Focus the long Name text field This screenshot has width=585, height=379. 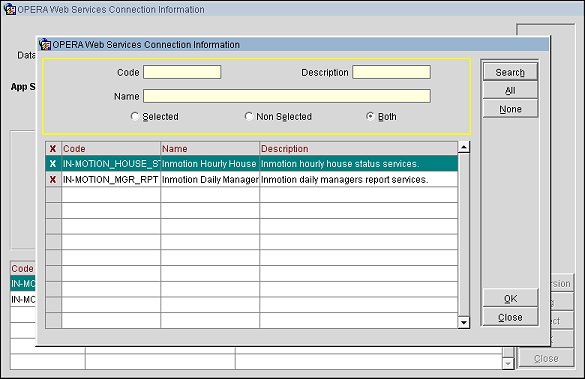pyautogui.click(x=287, y=96)
